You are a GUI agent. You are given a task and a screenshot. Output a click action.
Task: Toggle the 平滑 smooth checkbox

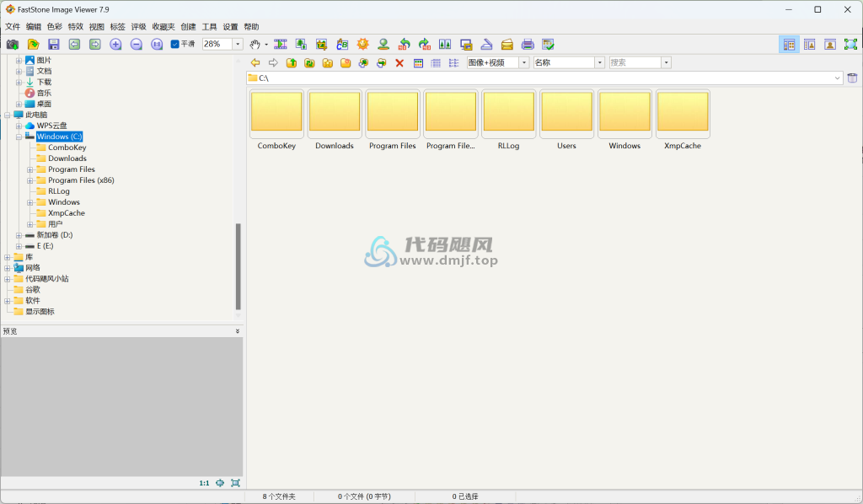175,44
